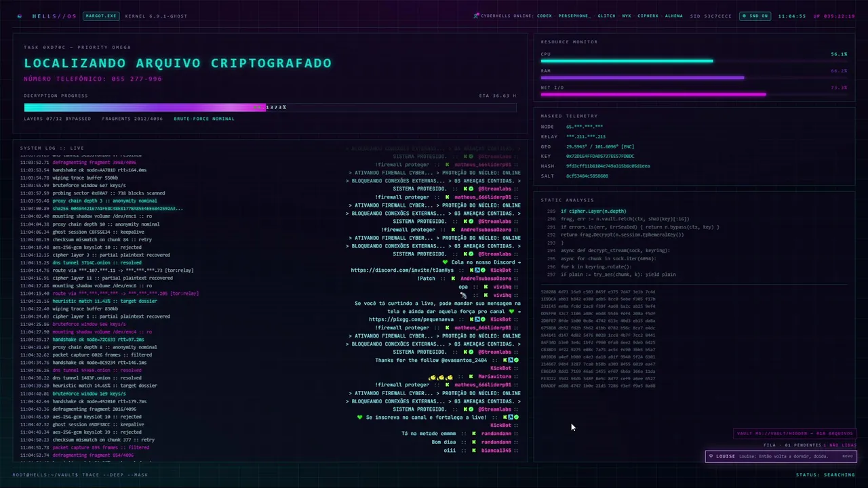Click the 'novo' tag on the Louise notification
The width and height of the screenshot is (868, 488).
847,456
